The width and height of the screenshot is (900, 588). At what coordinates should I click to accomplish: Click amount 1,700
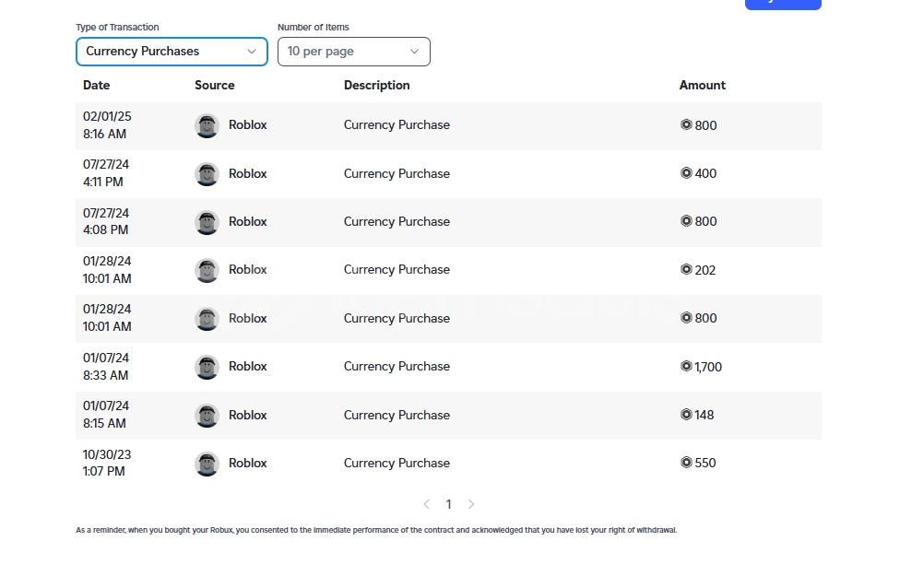(x=708, y=367)
